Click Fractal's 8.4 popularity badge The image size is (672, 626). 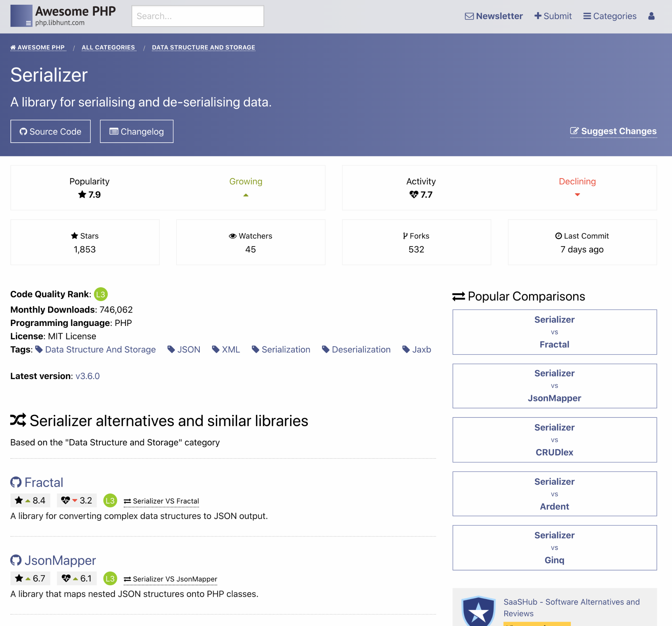[30, 501]
